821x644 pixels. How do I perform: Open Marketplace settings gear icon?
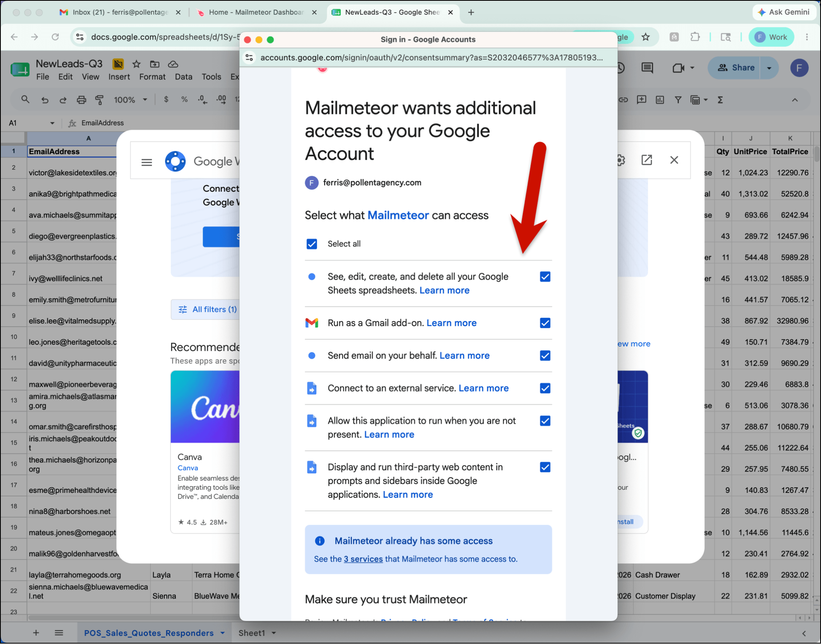621,160
